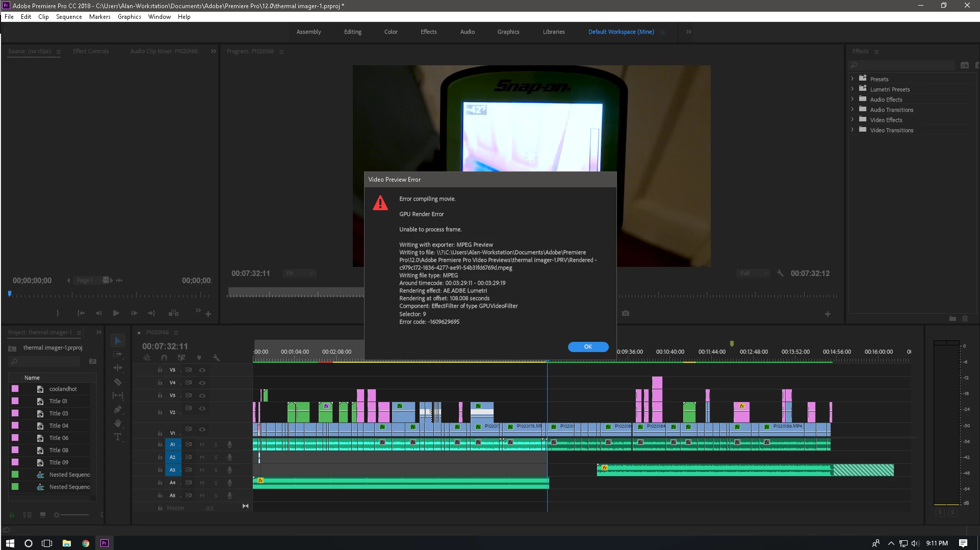Screen dimensions: 980x550
Task: Switch to Color workspace
Action: [x=391, y=32]
